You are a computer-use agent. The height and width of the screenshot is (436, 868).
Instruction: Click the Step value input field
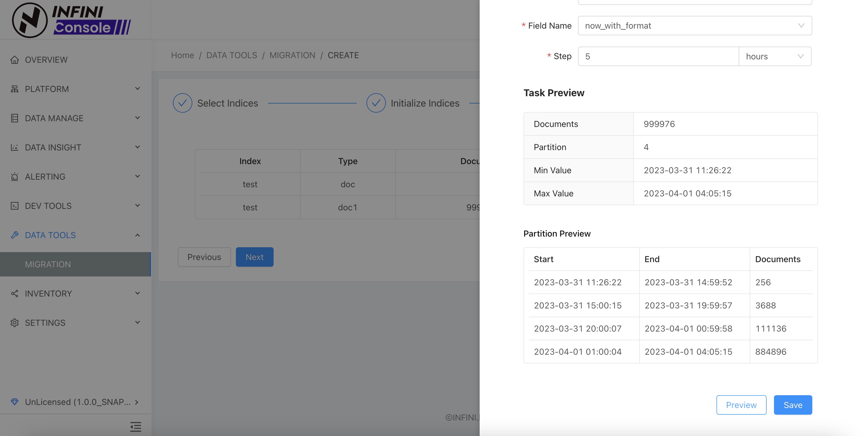coord(658,56)
